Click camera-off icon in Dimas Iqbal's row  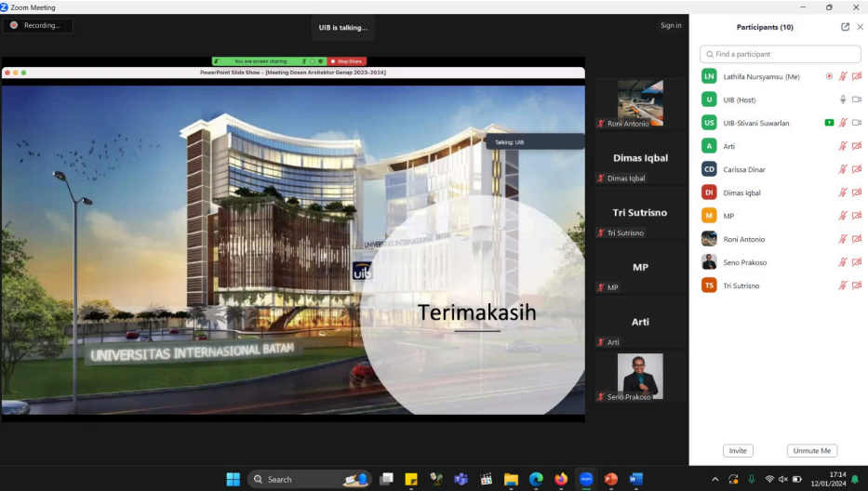click(x=857, y=192)
